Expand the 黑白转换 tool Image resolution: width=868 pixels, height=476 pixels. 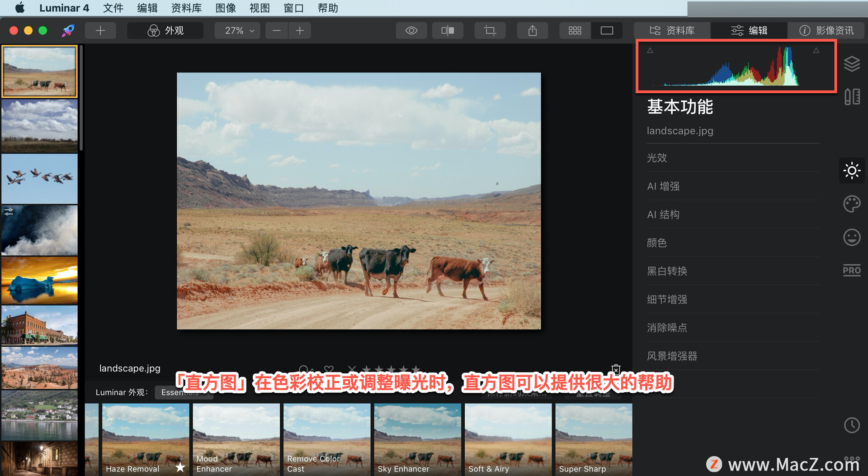point(733,271)
